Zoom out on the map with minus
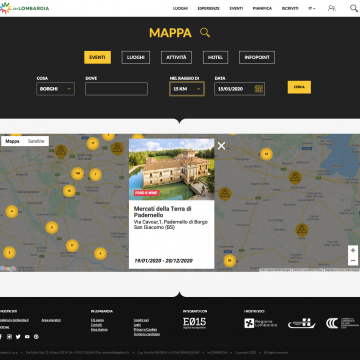Screen dimensions: 360x360 (353, 260)
